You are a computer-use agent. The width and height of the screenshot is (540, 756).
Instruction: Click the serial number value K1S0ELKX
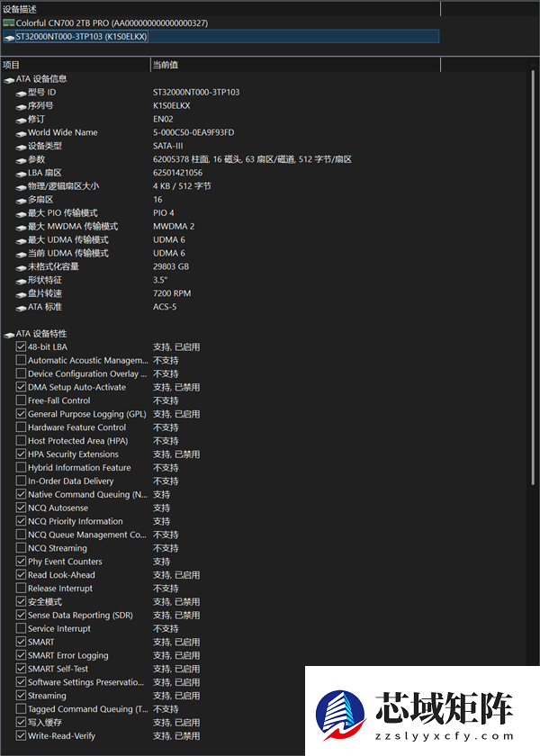[172, 105]
